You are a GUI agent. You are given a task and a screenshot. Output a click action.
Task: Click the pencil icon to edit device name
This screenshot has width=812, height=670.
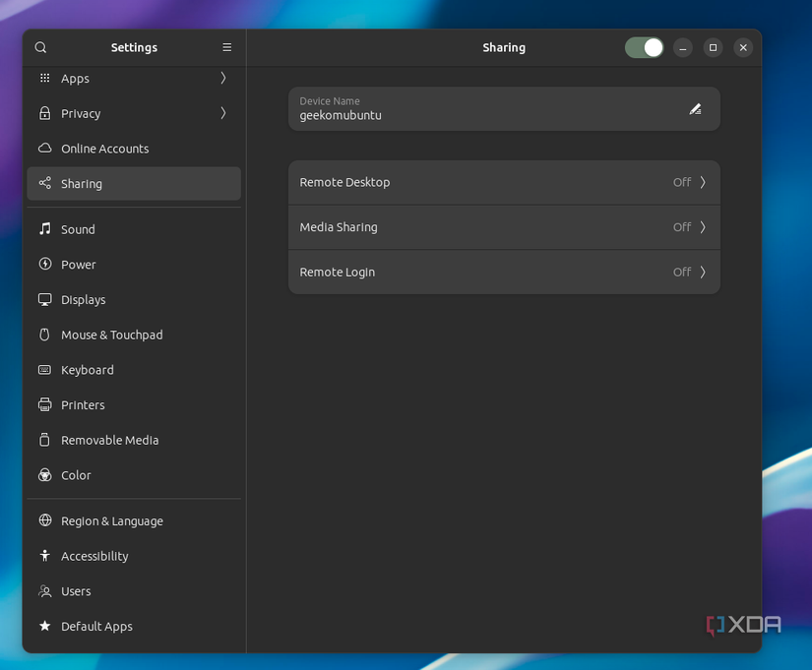click(x=696, y=108)
